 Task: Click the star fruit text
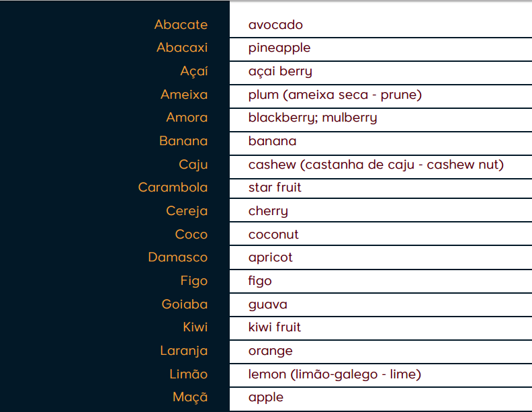[275, 188]
